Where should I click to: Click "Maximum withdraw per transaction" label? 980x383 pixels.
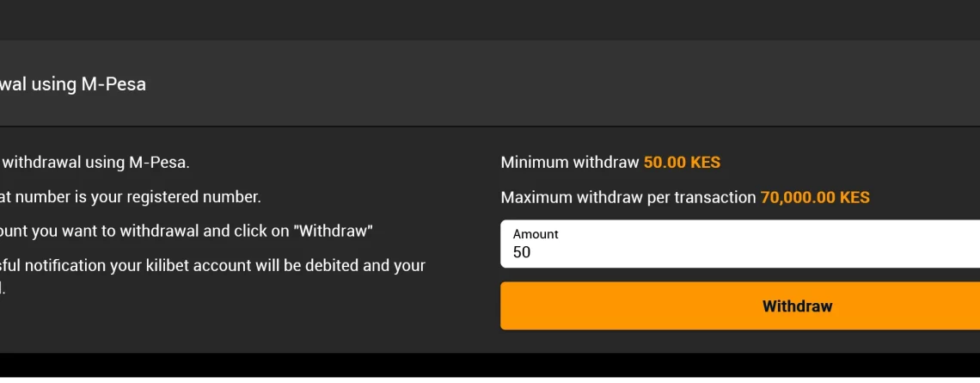pyautogui.click(x=628, y=198)
